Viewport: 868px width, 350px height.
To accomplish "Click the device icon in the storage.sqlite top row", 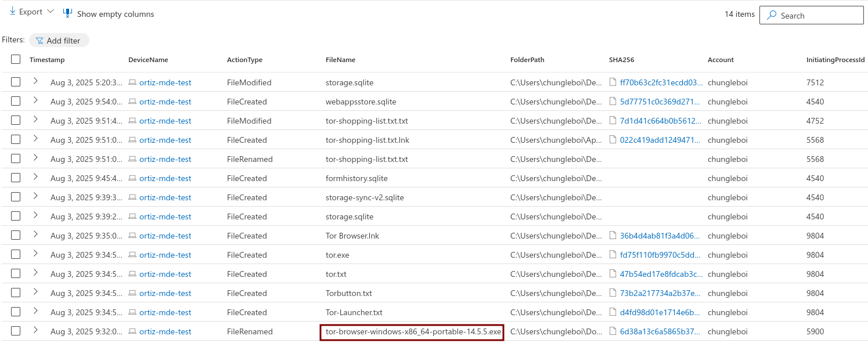I will pos(132,82).
